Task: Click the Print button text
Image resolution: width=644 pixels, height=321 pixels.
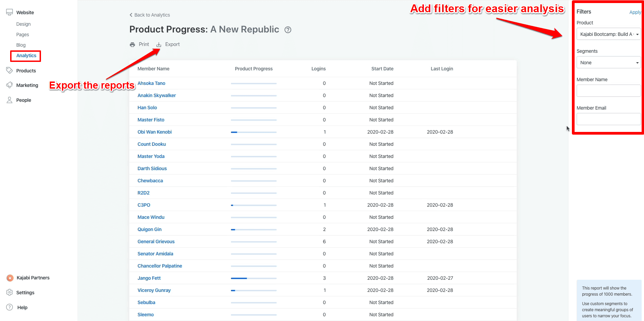Action: coord(144,44)
